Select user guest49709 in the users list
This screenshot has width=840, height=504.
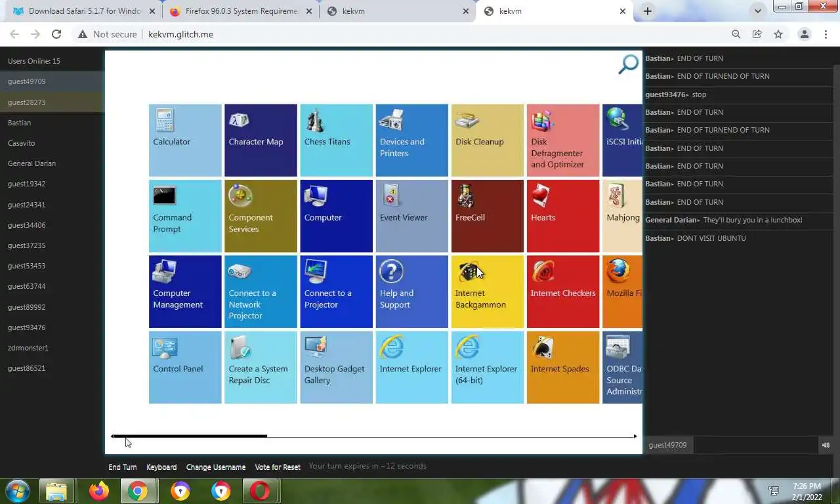click(52, 81)
